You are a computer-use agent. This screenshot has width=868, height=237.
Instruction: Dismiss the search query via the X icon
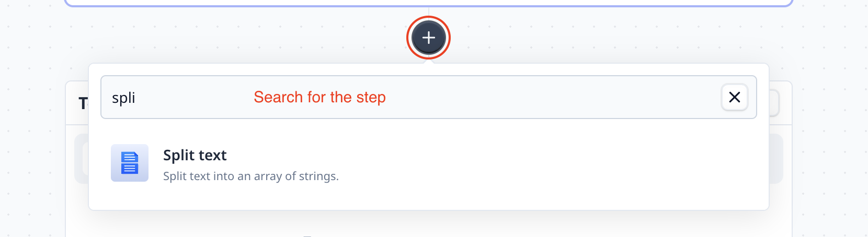point(734,97)
